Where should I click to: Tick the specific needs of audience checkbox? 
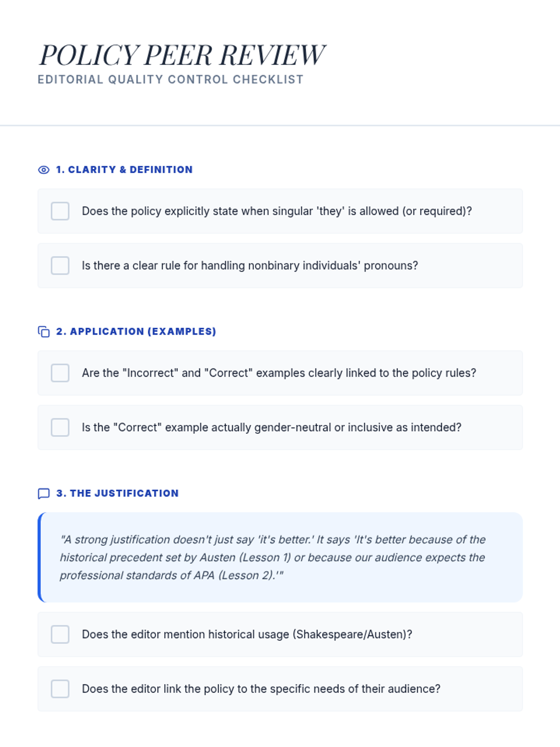pyautogui.click(x=60, y=689)
